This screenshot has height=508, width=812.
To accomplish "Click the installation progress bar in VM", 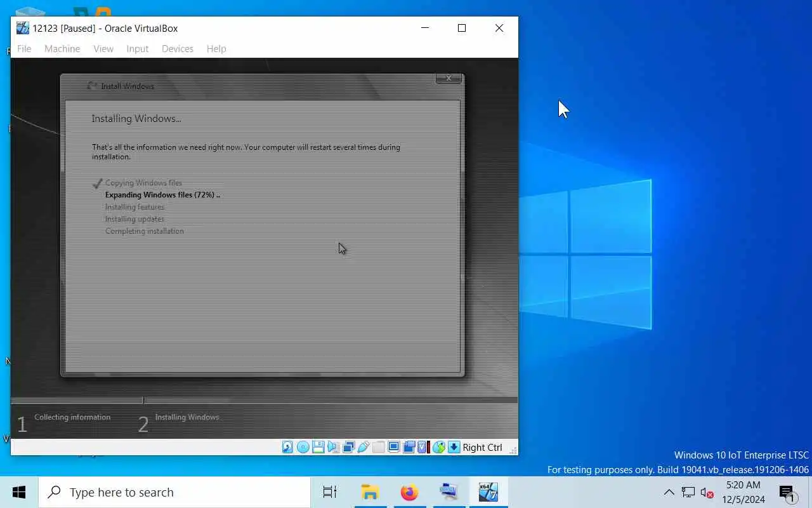I will 264,400.
